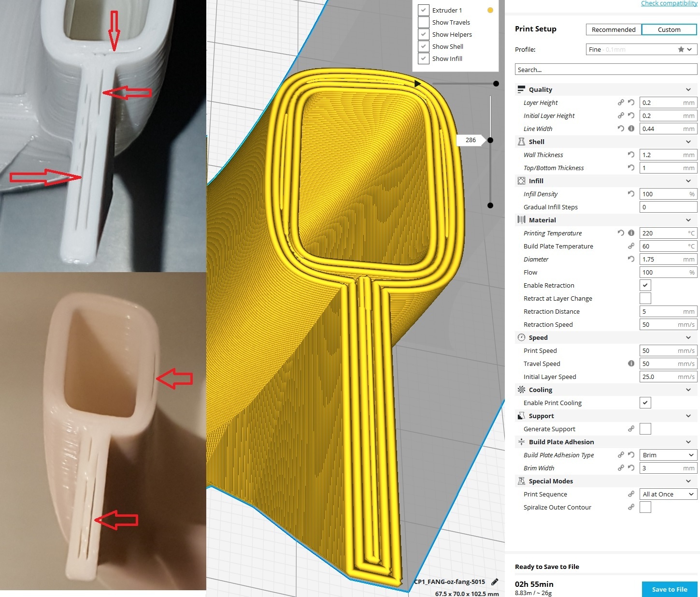Click the Initial Layer Speed field
The image size is (700, 597).
coord(668,377)
